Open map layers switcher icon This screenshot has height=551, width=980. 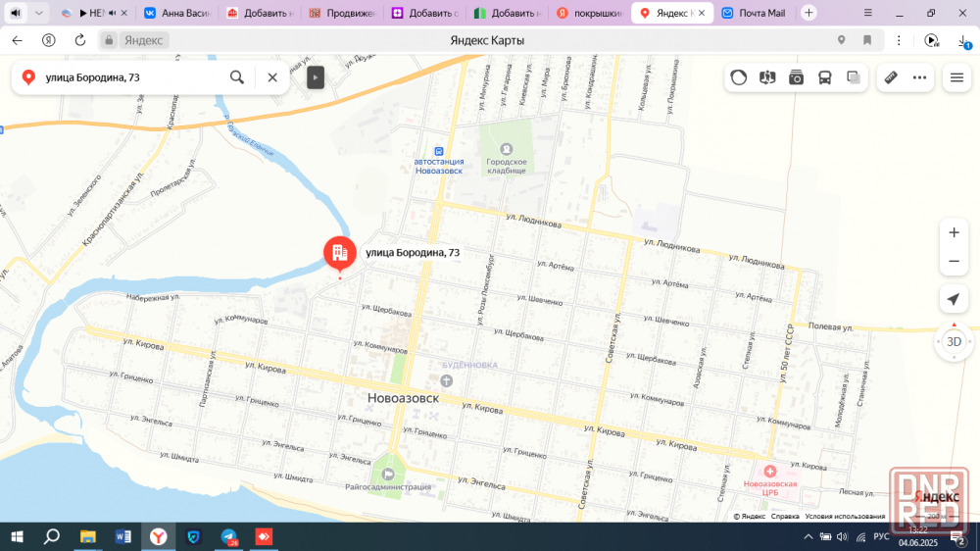click(x=854, y=77)
